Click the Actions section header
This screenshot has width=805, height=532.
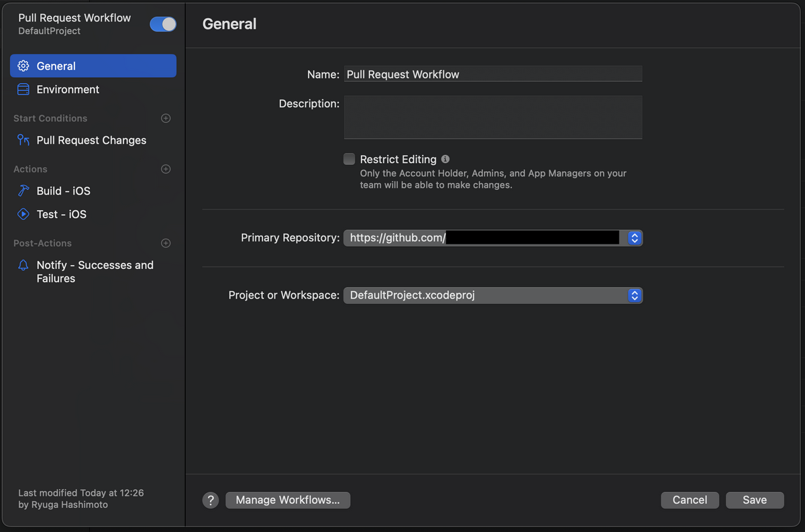pos(30,169)
